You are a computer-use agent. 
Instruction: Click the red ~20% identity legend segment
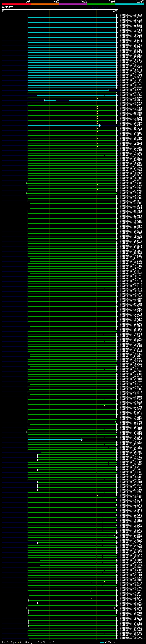tap(16, 4)
